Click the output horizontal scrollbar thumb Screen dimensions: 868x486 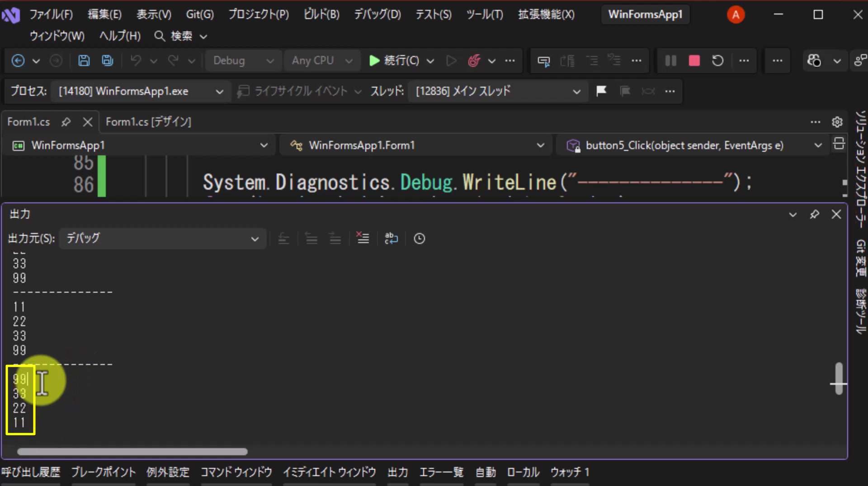132,452
